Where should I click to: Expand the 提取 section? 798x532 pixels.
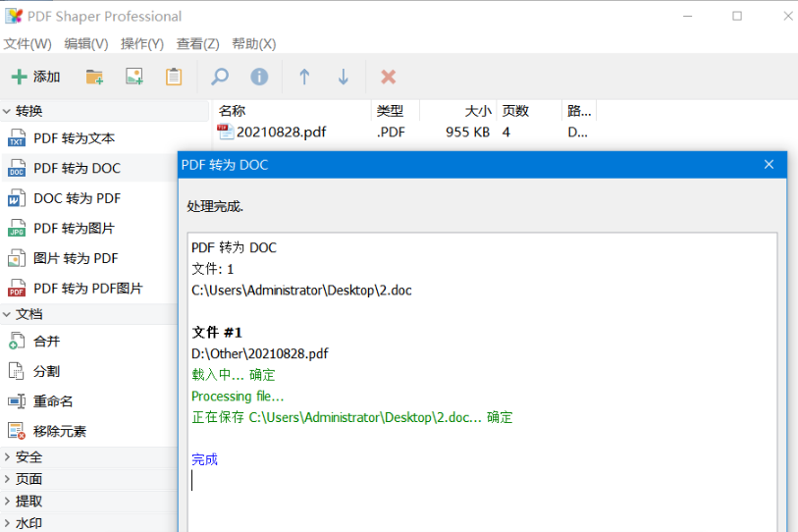tap(7, 501)
